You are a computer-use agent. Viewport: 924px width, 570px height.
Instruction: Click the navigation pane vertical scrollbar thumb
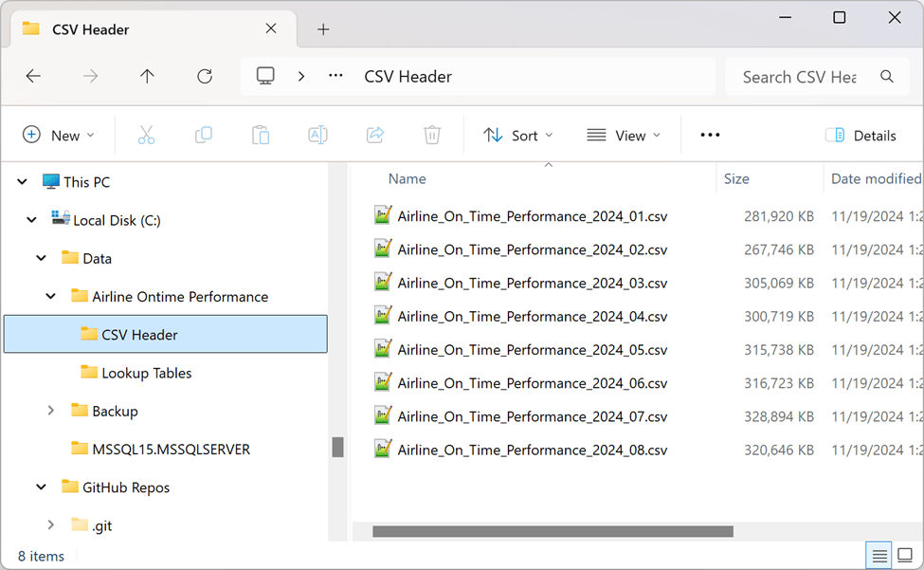pos(337,447)
